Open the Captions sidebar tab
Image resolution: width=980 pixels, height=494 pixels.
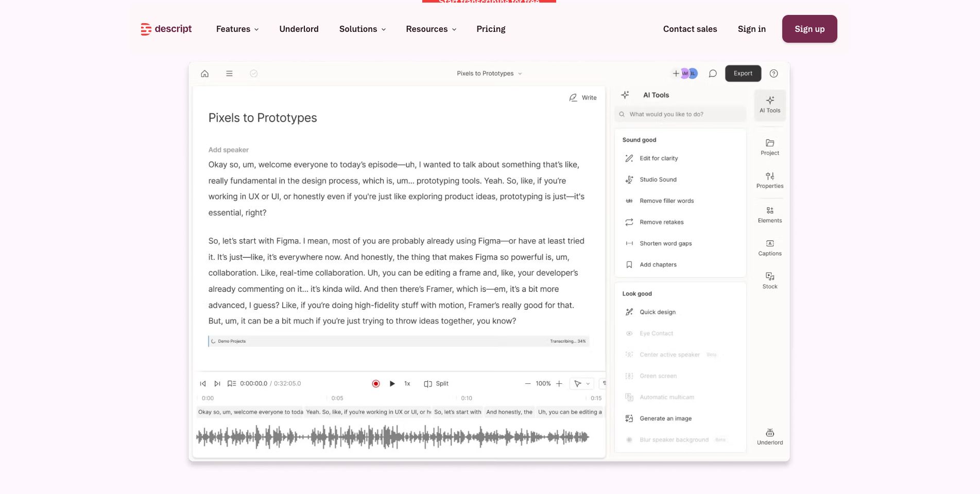(770, 248)
